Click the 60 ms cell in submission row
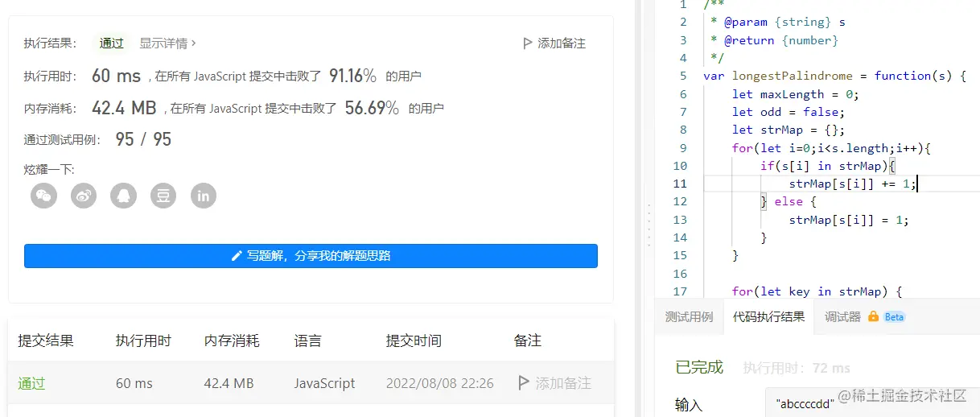 (134, 383)
